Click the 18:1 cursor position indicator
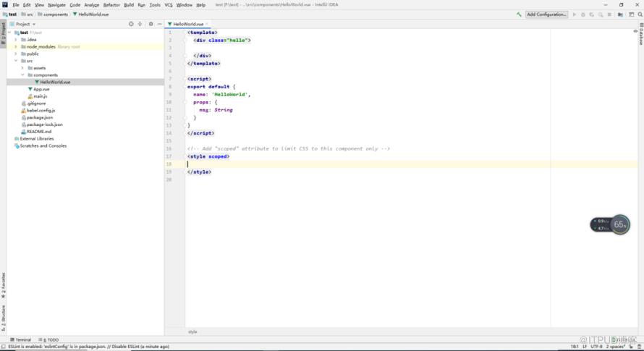This screenshot has height=351, width=644. tap(575, 347)
